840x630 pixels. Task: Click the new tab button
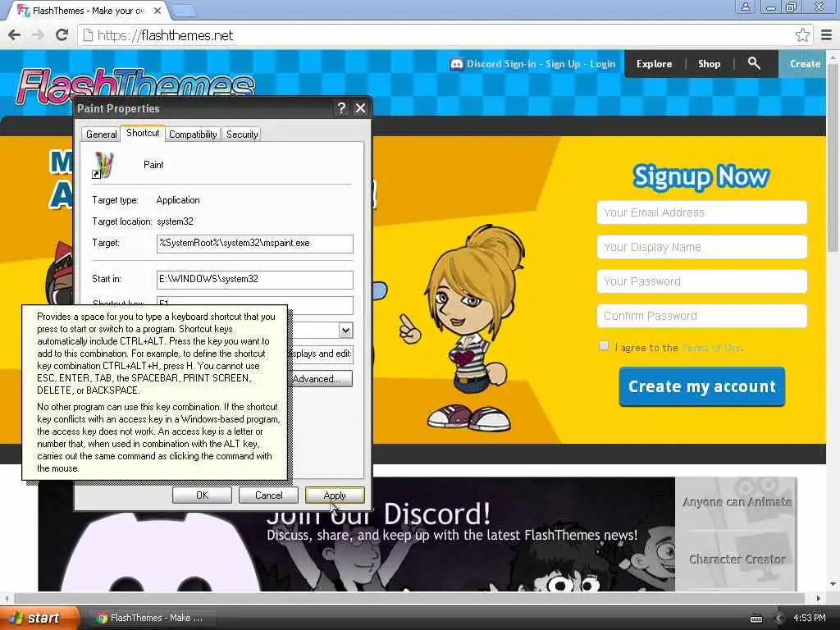pyautogui.click(x=185, y=10)
